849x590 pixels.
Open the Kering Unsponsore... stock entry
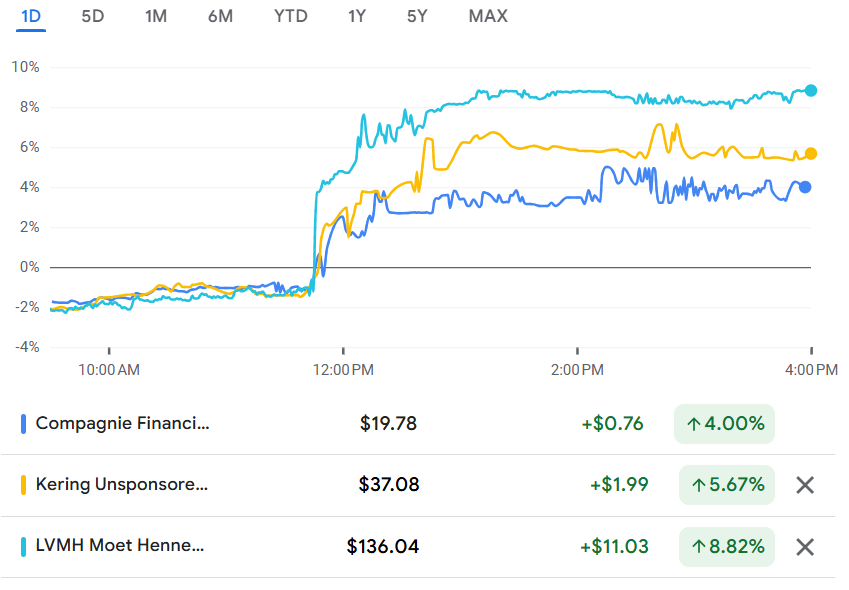[x=121, y=485]
